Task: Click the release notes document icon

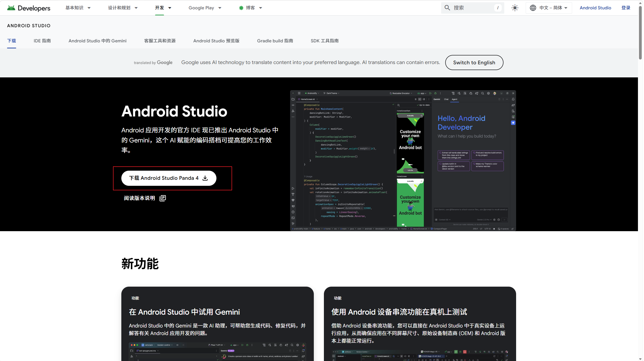Action: pos(163,198)
